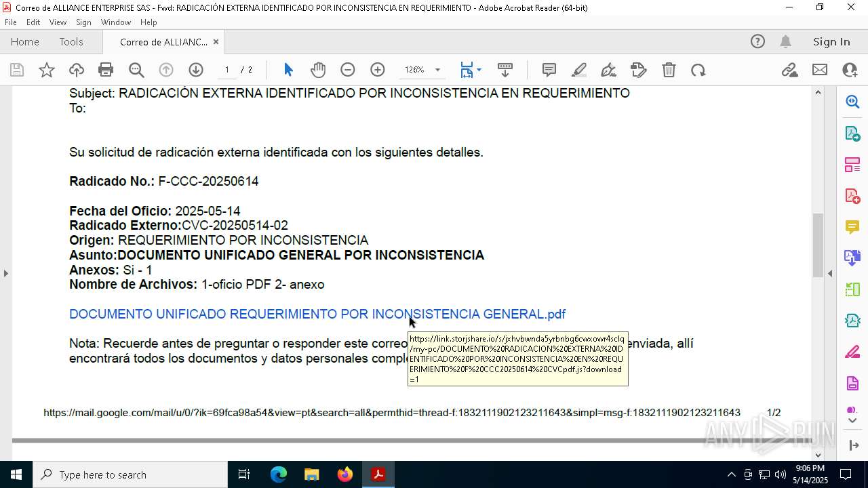Click the Radicado No. F-CCC-20250614 text
The height and width of the screenshot is (488, 868).
[x=163, y=182]
